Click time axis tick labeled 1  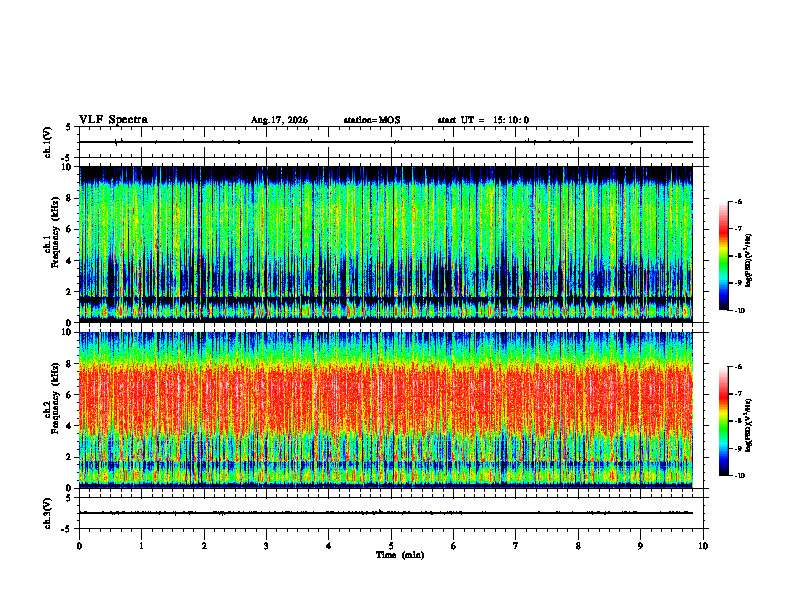click(141, 546)
